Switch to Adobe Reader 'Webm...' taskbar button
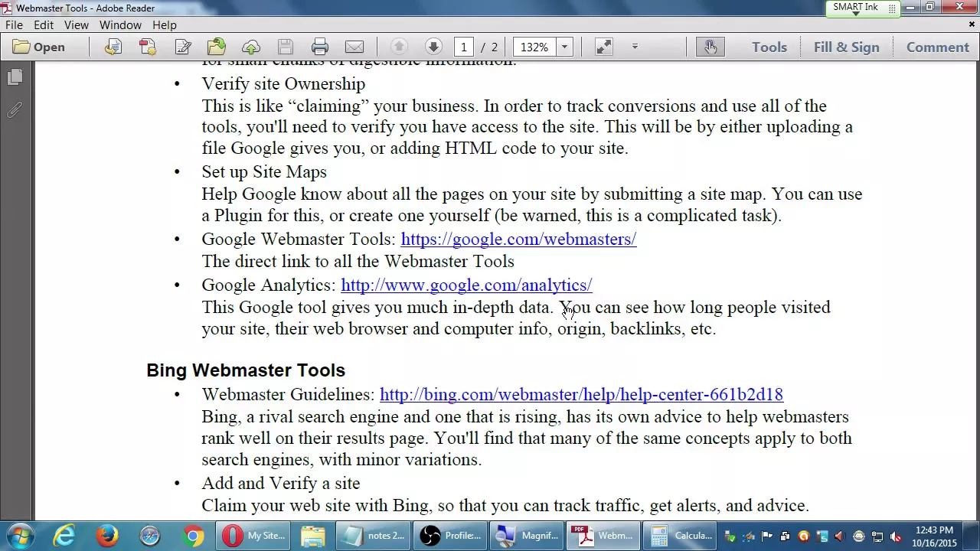 (x=603, y=536)
